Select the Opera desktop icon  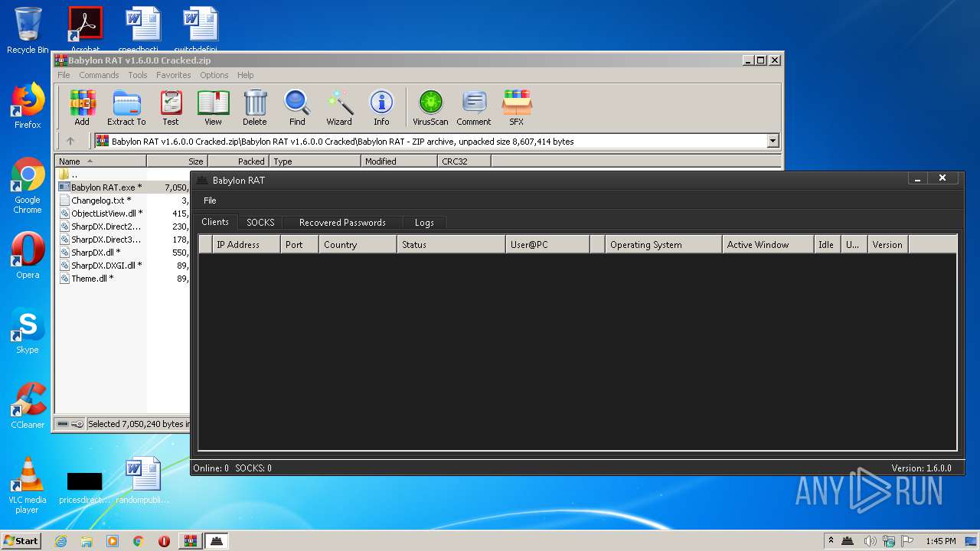point(28,256)
